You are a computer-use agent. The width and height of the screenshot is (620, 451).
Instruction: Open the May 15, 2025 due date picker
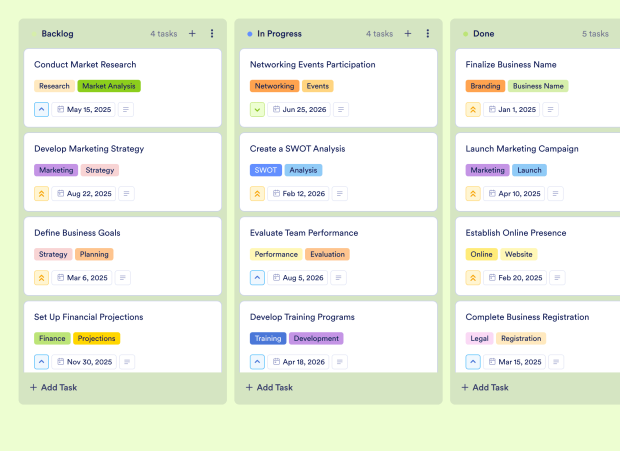(x=84, y=110)
